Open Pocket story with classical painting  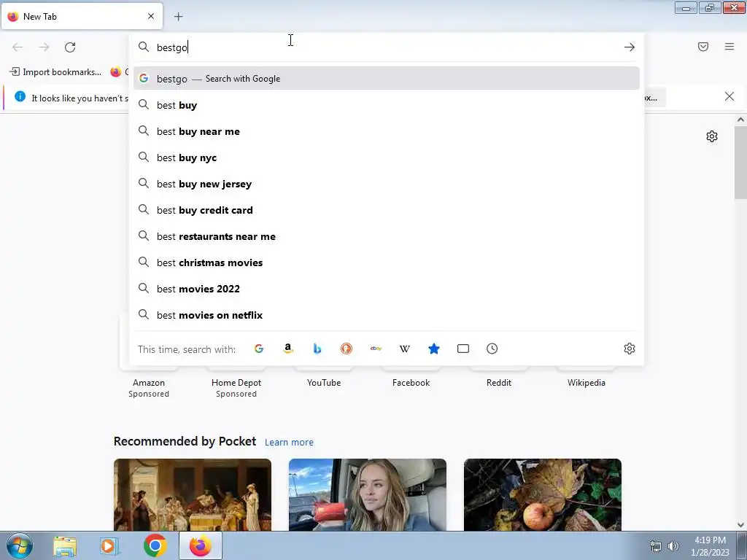193,495
